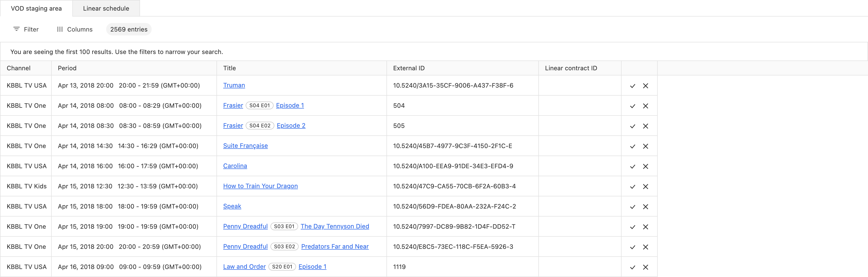This screenshot has width=868, height=277.
Task: Reject the Suite Française entry
Action: (645, 146)
